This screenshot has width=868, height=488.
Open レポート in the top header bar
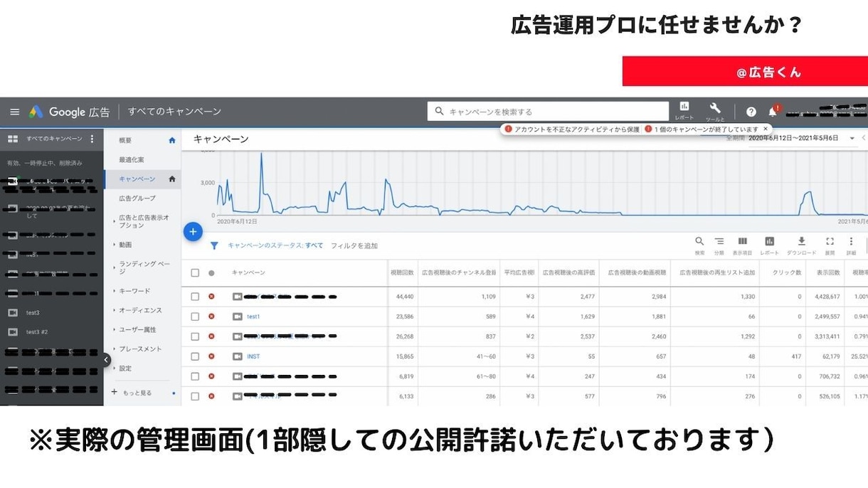coord(684,111)
